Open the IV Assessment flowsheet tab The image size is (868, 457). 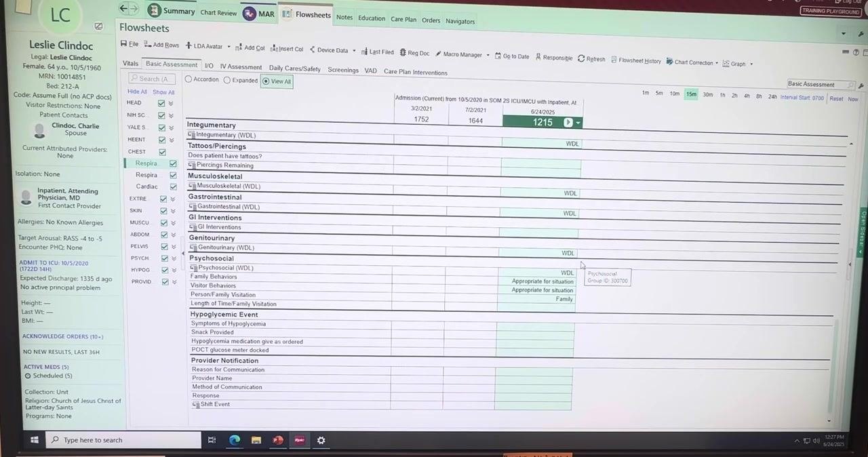click(241, 67)
